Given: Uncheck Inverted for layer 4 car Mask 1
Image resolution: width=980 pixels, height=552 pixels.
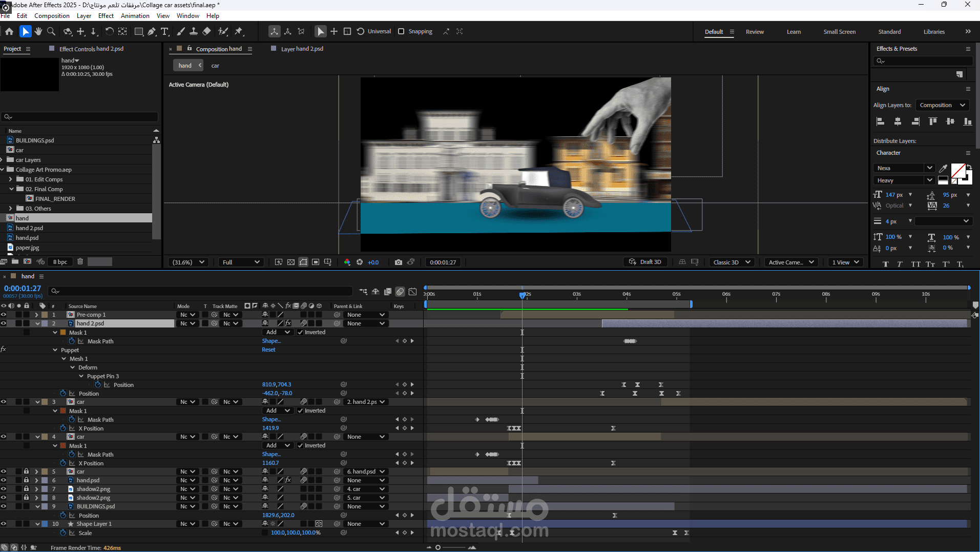Looking at the screenshot, I should pos(300,445).
